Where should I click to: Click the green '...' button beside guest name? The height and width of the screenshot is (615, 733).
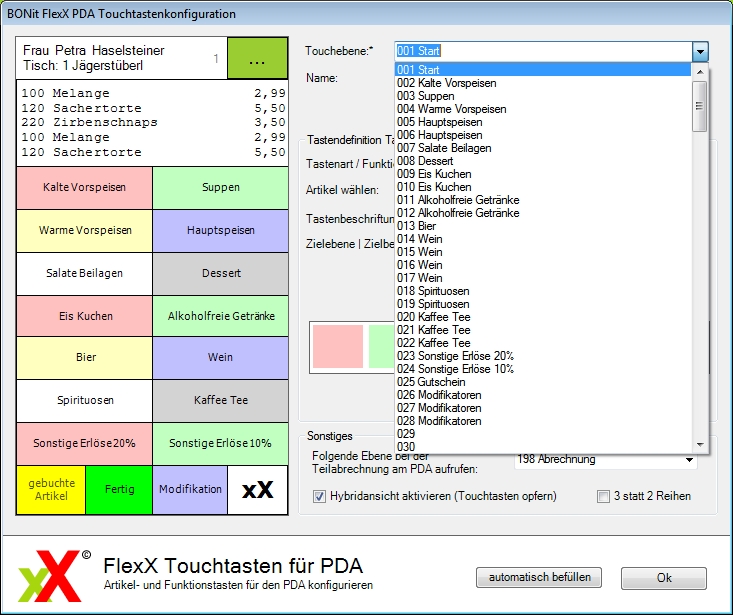tap(257, 58)
